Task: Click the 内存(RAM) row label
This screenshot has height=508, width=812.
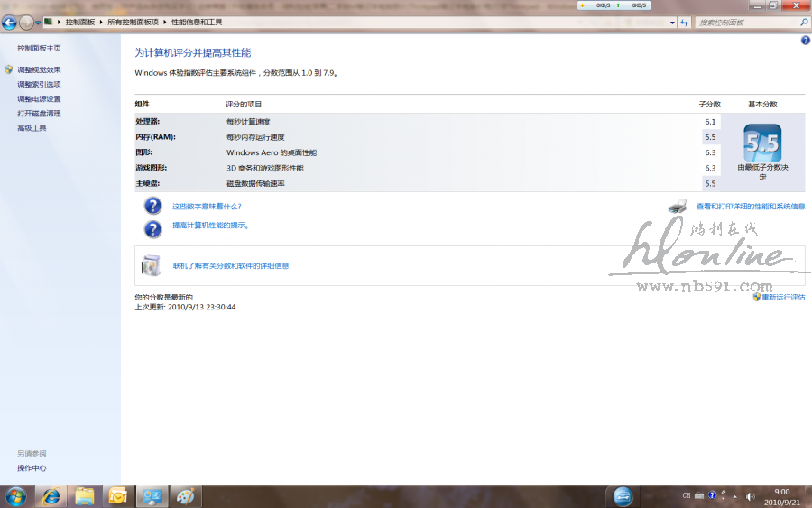Action: [x=155, y=137]
